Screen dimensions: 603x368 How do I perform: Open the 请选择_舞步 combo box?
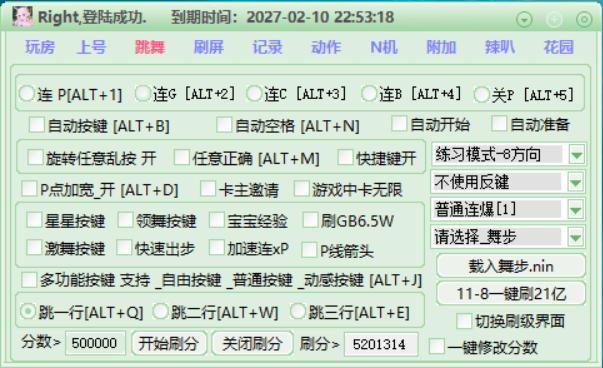click(x=508, y=237)
